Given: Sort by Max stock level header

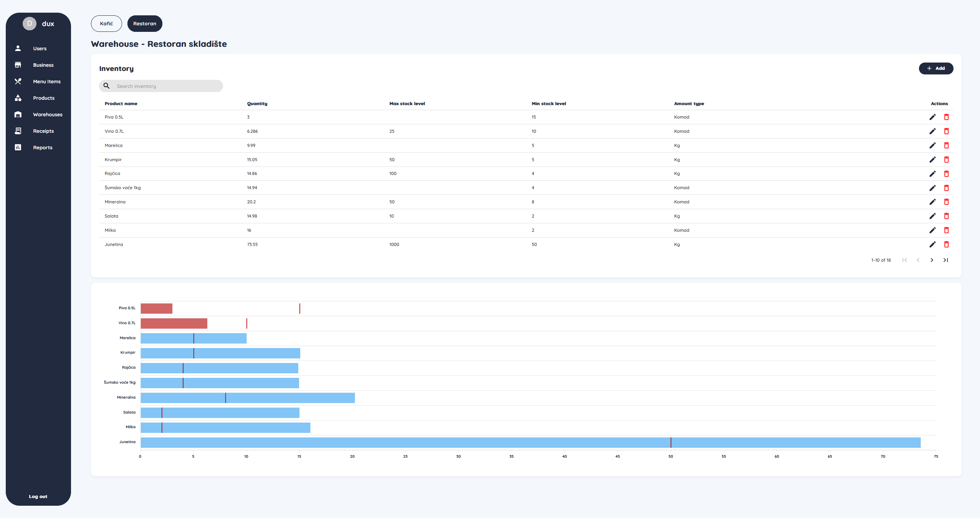Looking at the screenshot, I should coord(407,104).
